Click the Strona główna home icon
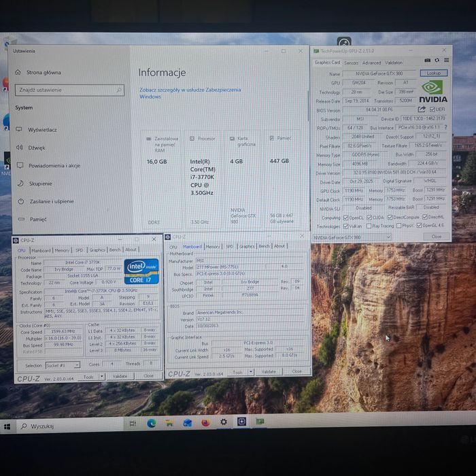Image resolution: width=476 pixels, height=476 pixels. tap(18, 72)
